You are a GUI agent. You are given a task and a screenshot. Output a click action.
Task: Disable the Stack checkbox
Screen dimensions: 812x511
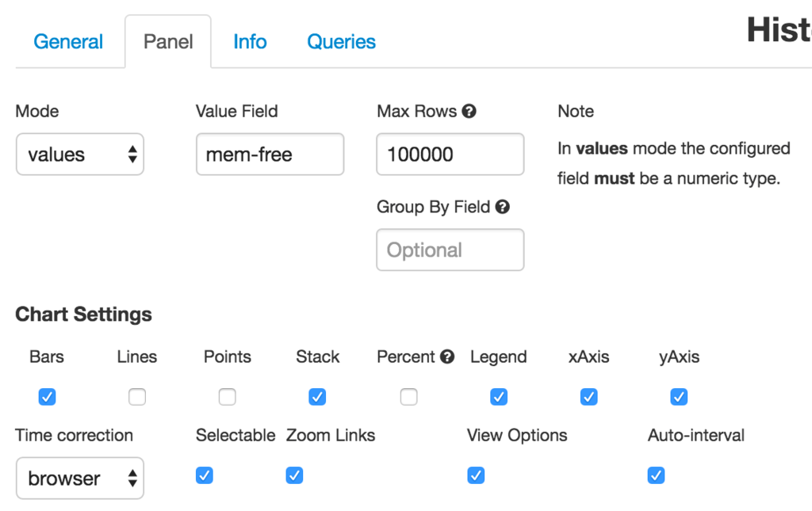click(x=317, y=397)
